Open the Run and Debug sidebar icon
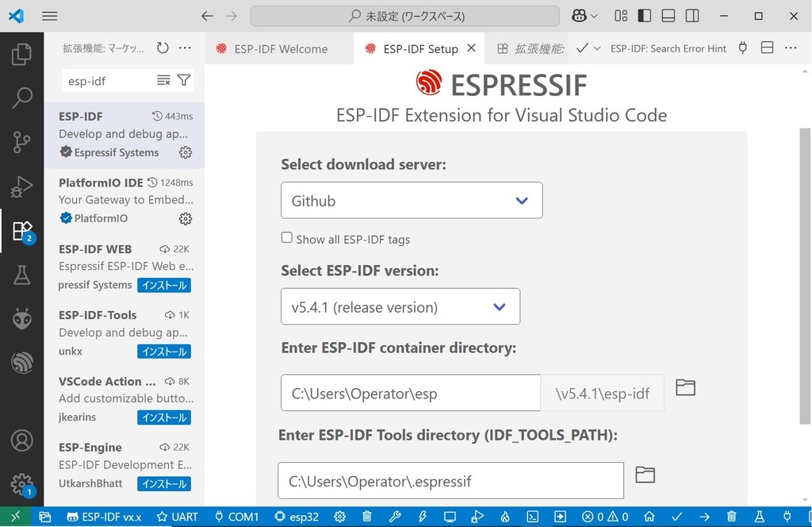The height and width of the screenshot is (527, 812). 21,187
